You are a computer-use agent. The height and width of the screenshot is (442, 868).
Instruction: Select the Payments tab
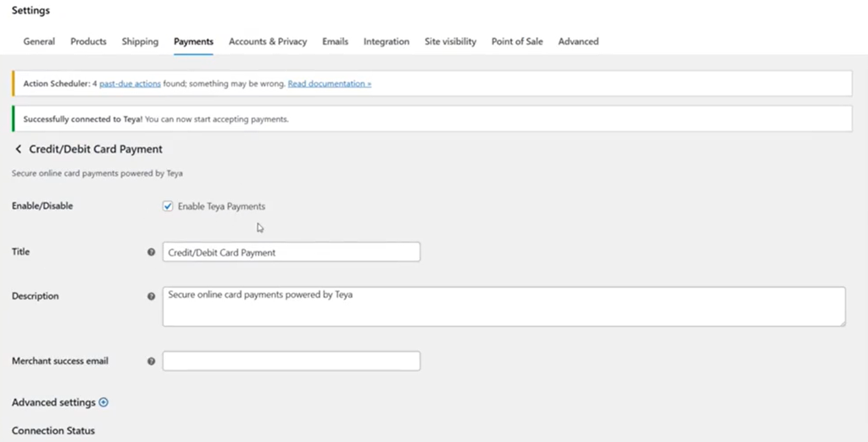[193, 41]
